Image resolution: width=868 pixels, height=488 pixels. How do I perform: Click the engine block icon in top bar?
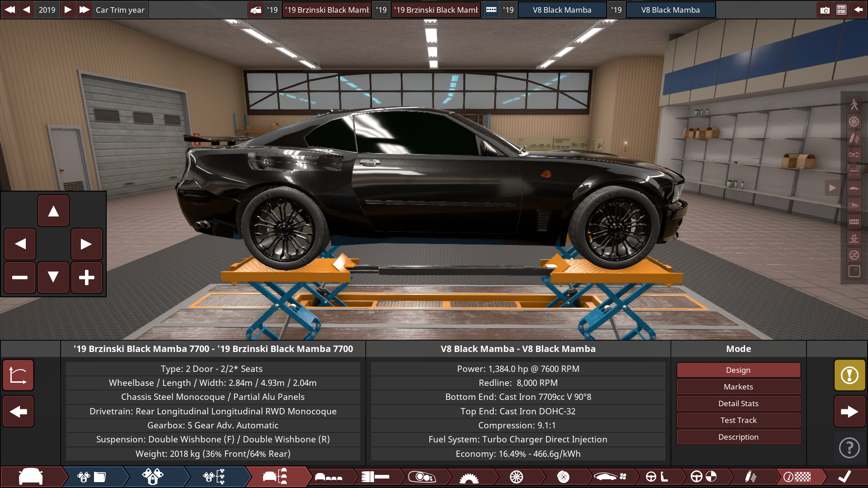[x=491, y=10]
